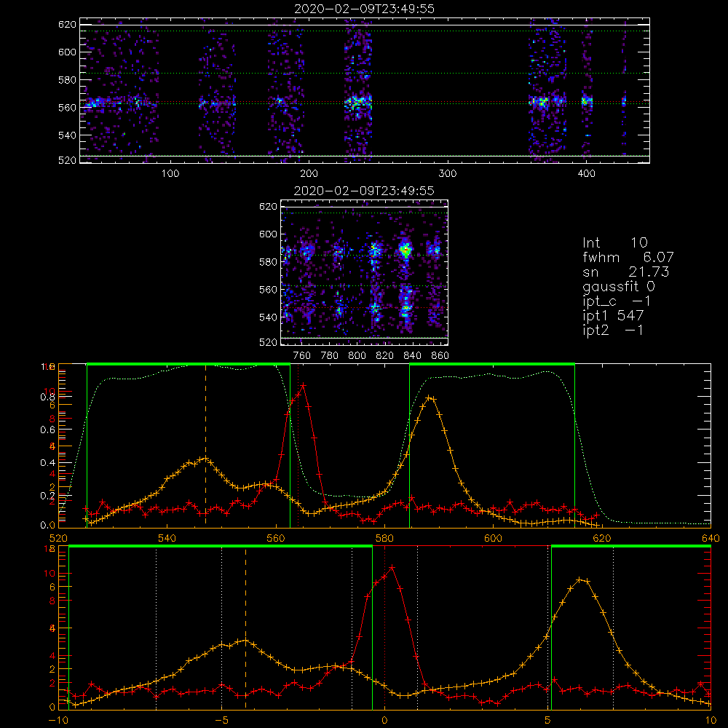Click the left thick green bar atop the upper profile plot
This screenshot has width=728, height=728.
[x=189, y=365]
